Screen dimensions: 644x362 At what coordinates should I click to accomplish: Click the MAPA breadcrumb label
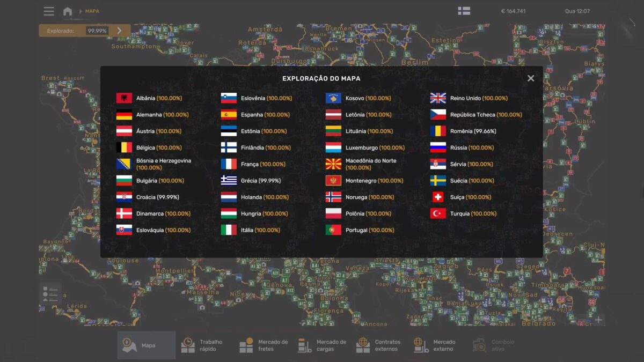[x=92, y=11]
